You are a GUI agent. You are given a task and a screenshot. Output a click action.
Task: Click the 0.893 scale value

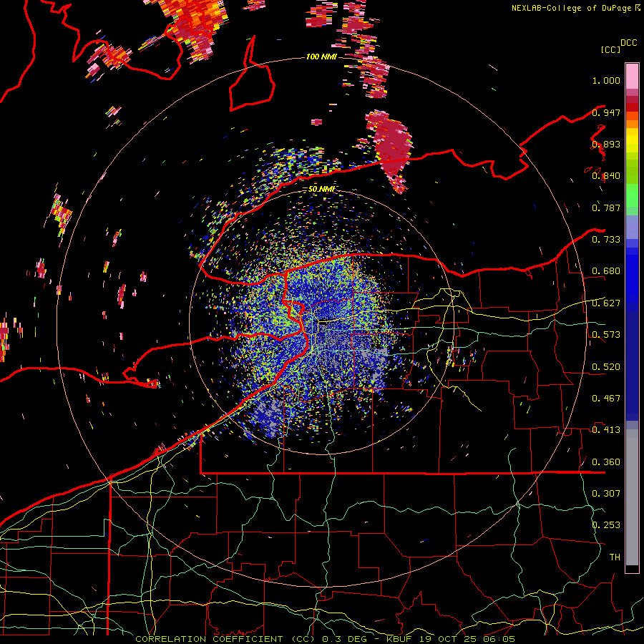click(x=606, y=144)
